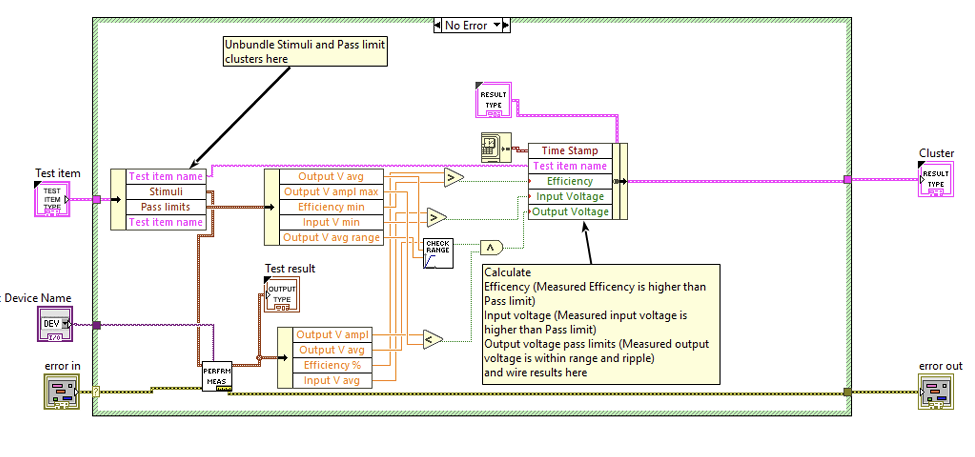
Task: Click the case selector '?' error tunnel
Action: [96, 392]
